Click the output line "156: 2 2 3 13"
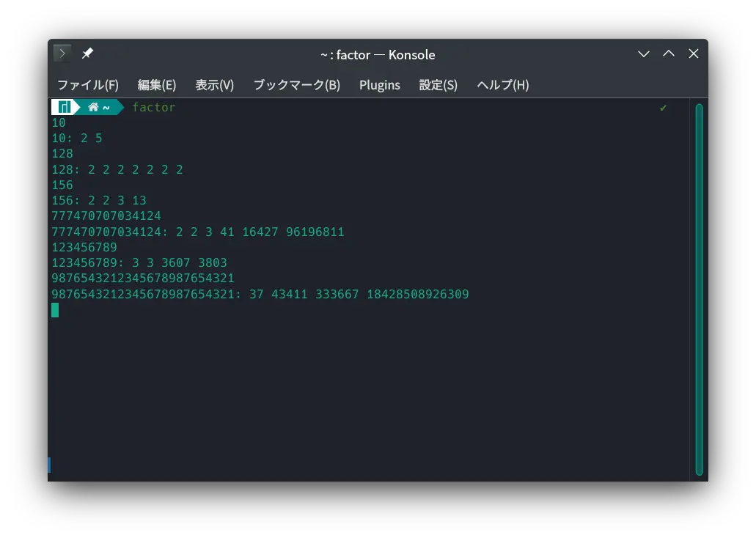756x538 pixels. click(x=99, y=201)
